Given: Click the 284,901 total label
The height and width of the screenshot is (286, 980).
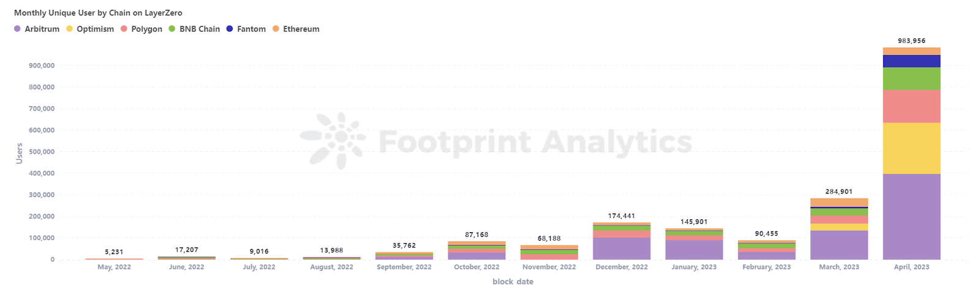Looking at the screenshot, I should coord(839,192).
